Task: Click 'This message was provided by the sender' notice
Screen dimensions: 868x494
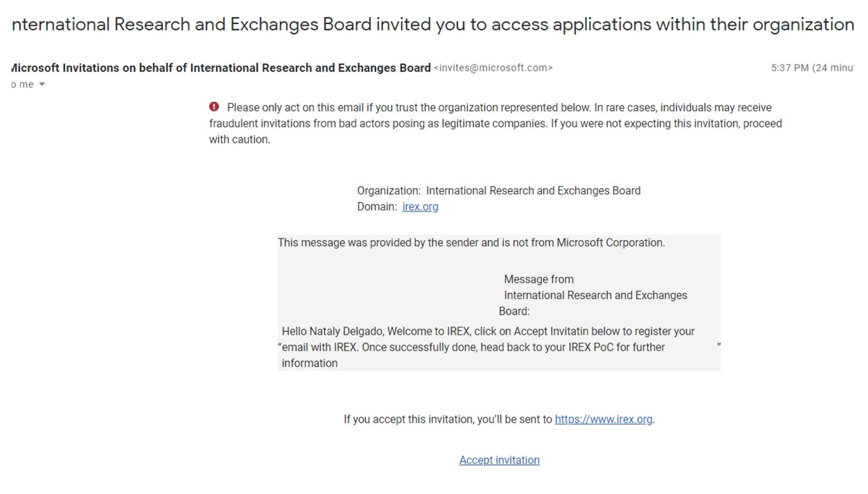Action: coord(471,243)
